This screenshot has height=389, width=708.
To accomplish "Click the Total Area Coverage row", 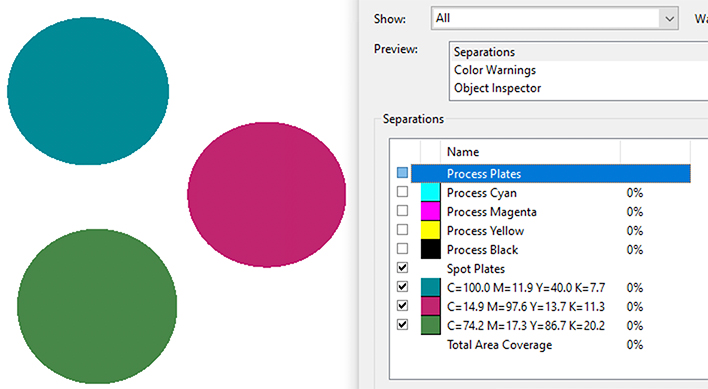I will pyautogui.click(x=499, y=345).
